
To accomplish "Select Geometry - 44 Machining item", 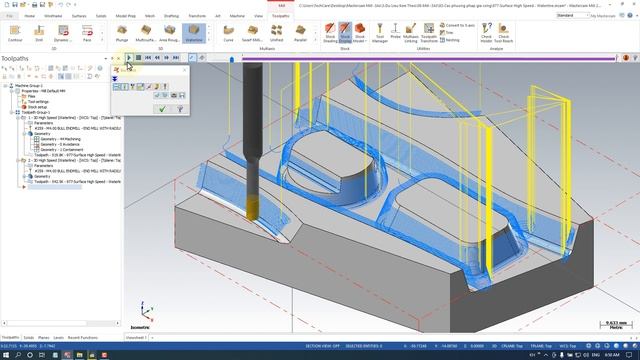I will point(60,139).
